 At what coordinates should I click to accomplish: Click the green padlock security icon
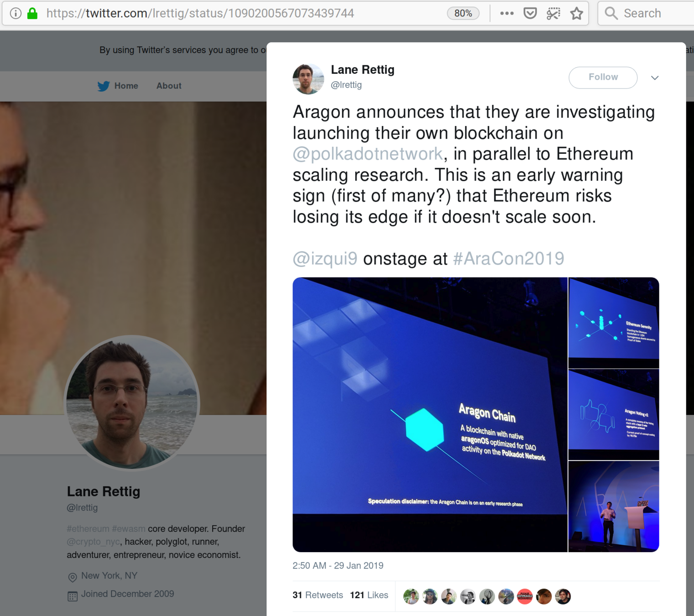[x=32, y=13]
